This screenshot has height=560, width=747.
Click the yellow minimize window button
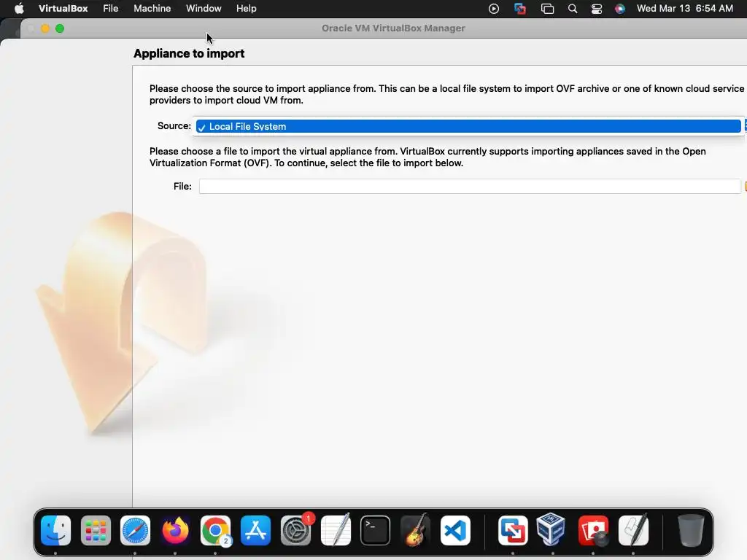[x=45, y=28]
